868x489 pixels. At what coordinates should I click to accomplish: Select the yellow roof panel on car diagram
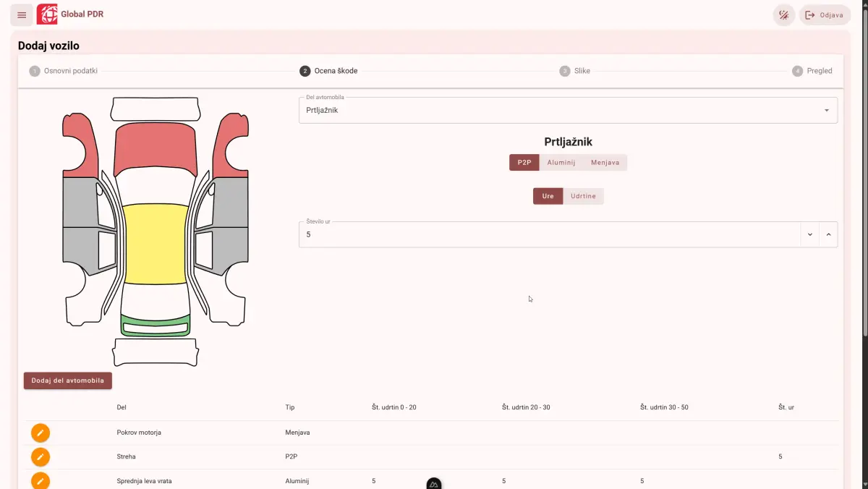(155, 244)
